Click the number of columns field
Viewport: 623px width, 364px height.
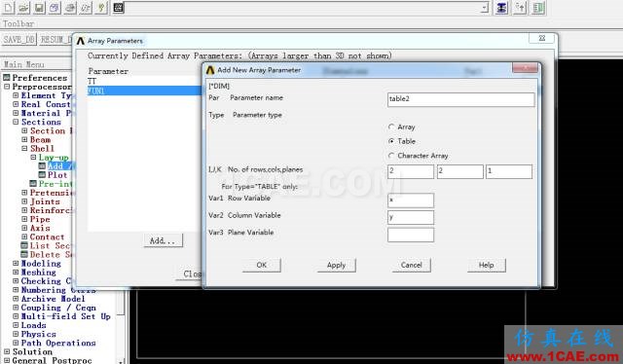(459, 171)
